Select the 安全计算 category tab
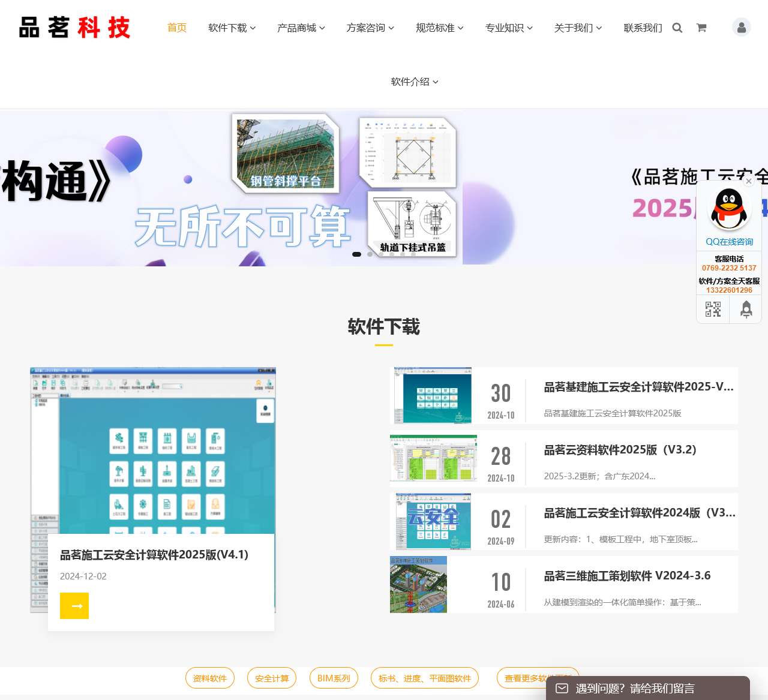Screen dimensions: 768x700 (272, 678)
